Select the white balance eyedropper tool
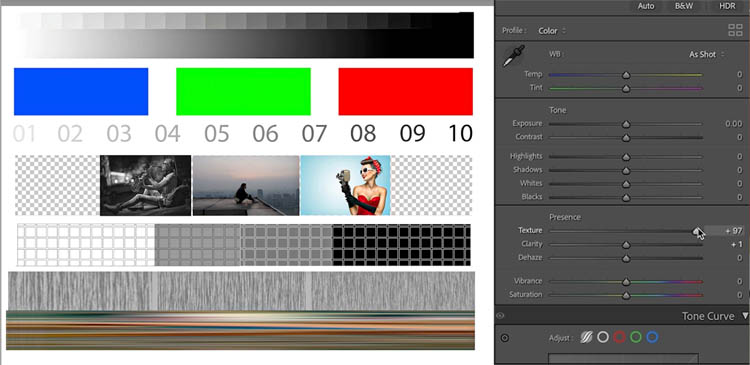This screenshot has height=365, width=750. [x=514, y=56]
